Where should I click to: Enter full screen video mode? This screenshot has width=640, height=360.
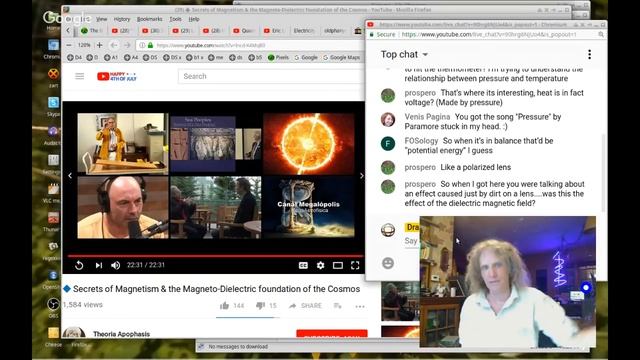pyautogui.click(x=355, y=265)
